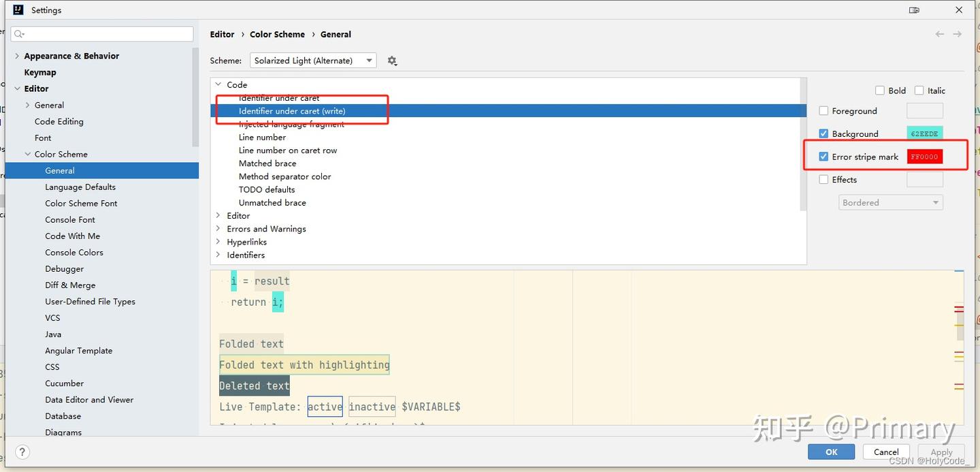This screenshot has height=472, width=980.
Task: Click the help question mark icon
Action: (22, 452)
